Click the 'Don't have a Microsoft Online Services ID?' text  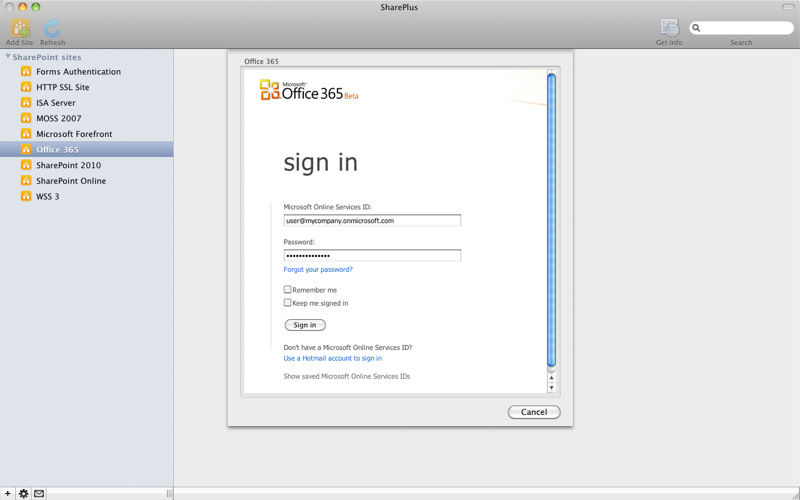[x=347, y=347]
